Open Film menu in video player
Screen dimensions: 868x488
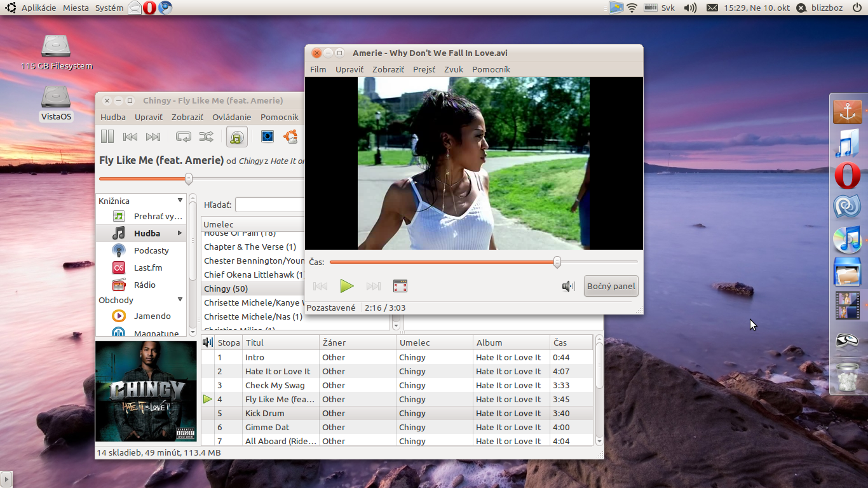pos(318,69)
